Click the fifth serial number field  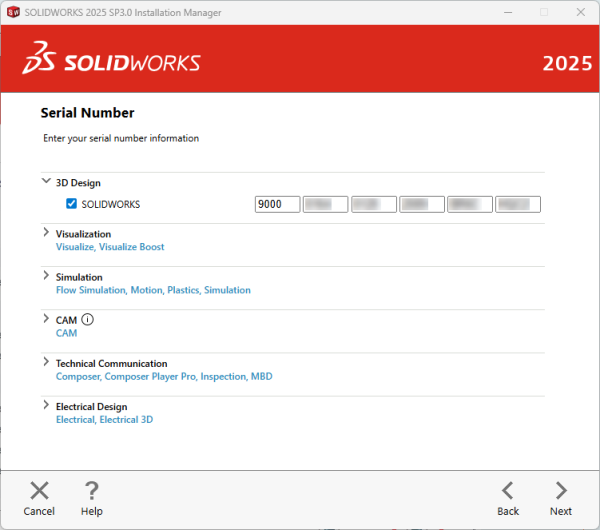point(470,204)
